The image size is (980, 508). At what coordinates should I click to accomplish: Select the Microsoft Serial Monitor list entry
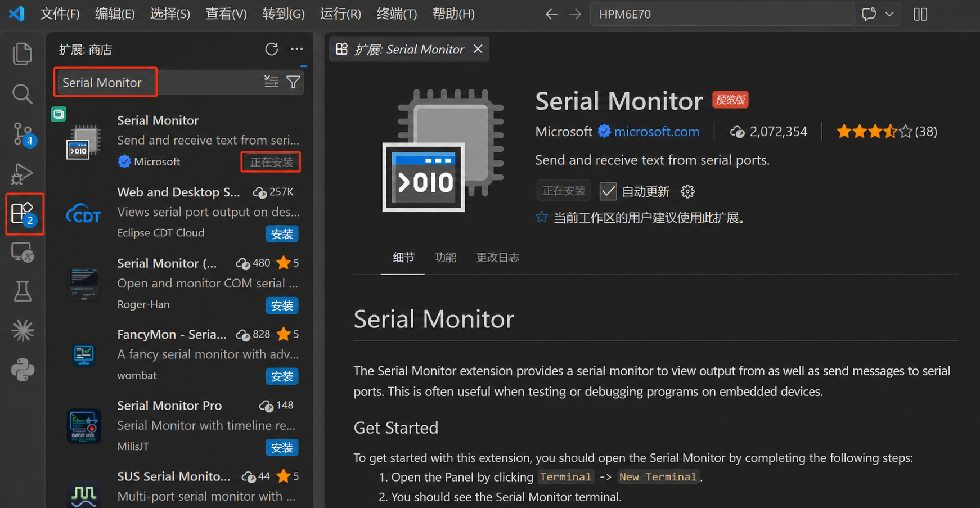[x=180, y=141]
